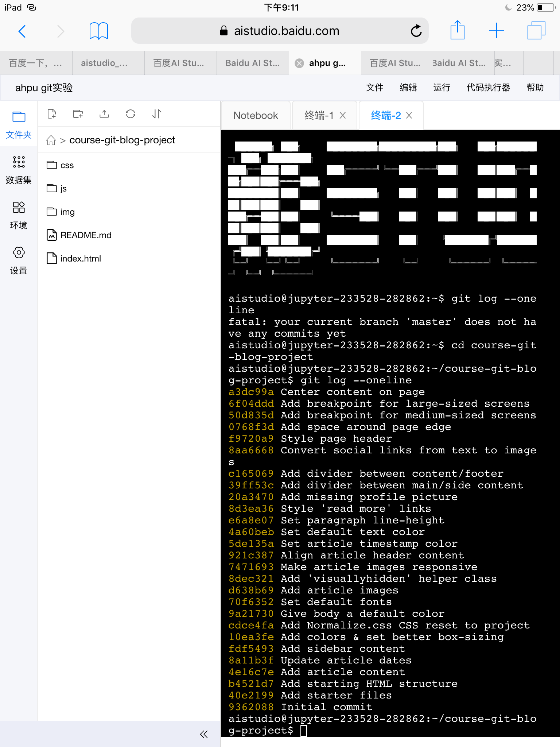The image size is (560, 747).
Task: Open the 环境 sidebar panel
Action: 19,215
